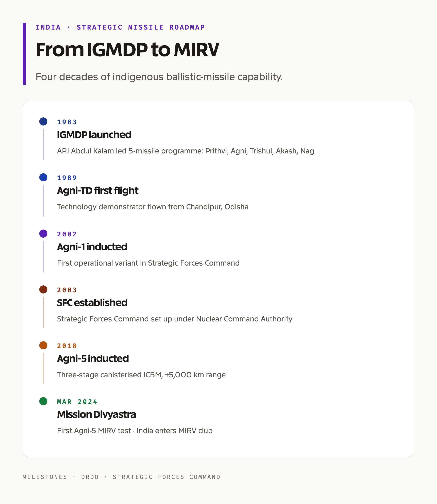
Task: Open the Agni-TD first flight entry
Action: pyautogui.click(x=98, y=190)
